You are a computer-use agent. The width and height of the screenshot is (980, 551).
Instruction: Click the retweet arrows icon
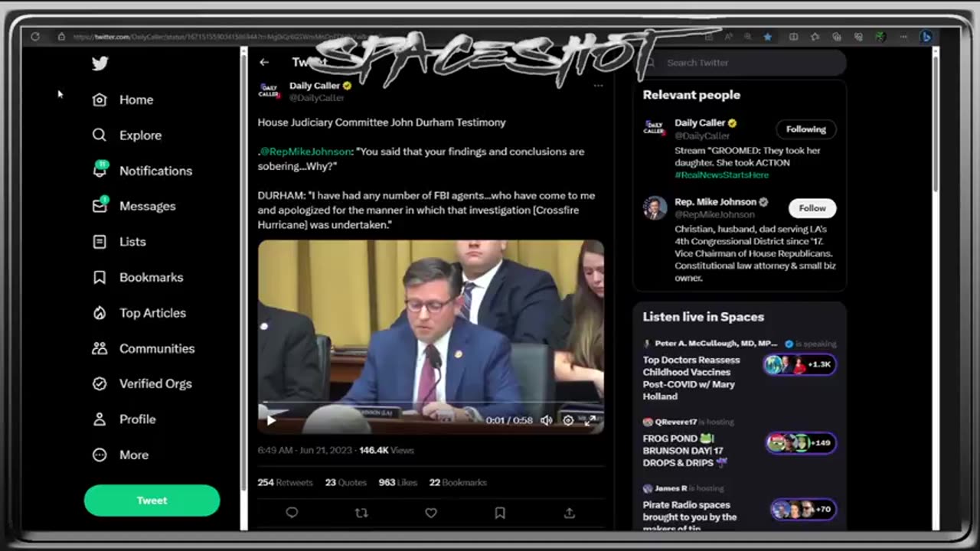click(x=361, y=513)
